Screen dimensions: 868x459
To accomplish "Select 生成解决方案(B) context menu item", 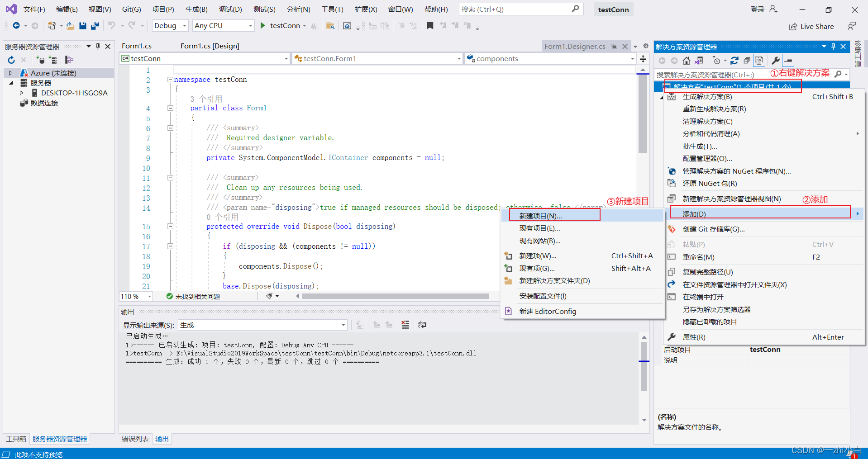I will [764, 96].
